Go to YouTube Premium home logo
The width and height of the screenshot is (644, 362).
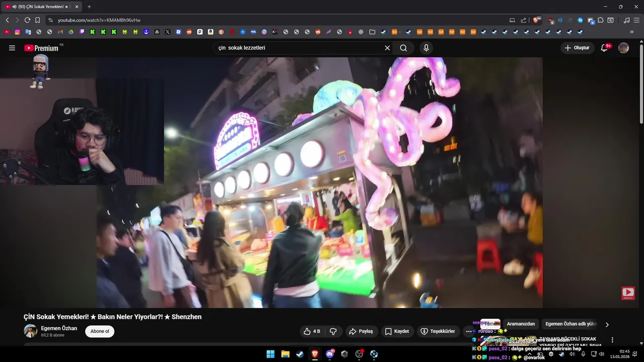[x=41, y=48]
